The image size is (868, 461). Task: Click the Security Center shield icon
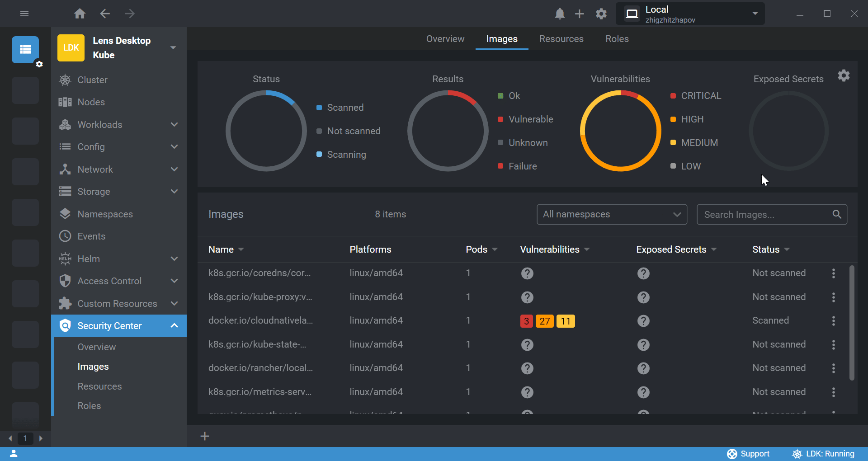65,325
